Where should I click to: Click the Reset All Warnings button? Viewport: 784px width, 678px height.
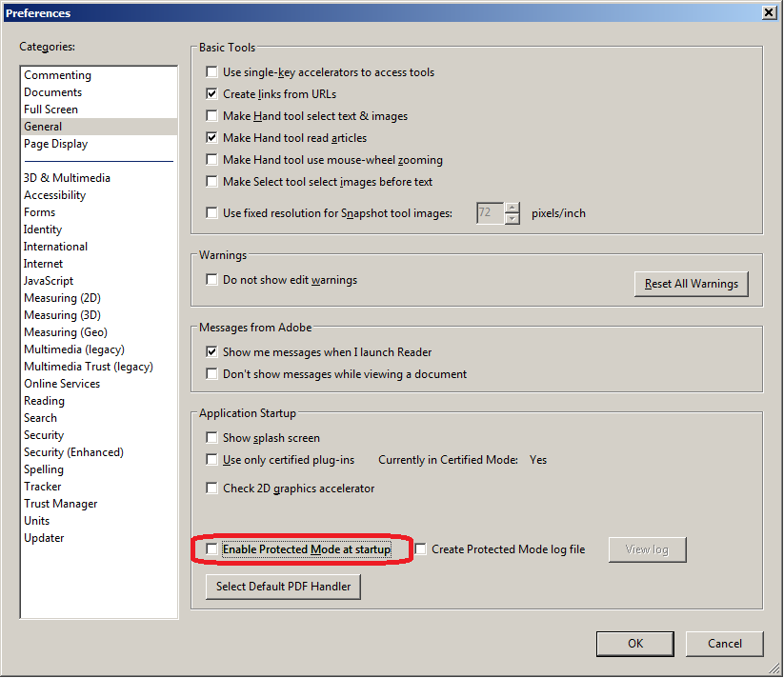pos(691,284)
